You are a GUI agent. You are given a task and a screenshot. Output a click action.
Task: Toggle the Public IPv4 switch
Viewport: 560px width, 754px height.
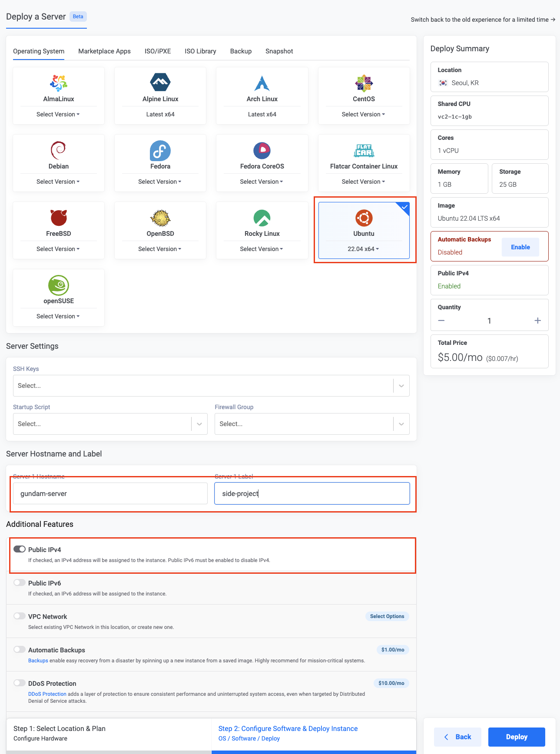pyautogui.click(x=20, y=549)
